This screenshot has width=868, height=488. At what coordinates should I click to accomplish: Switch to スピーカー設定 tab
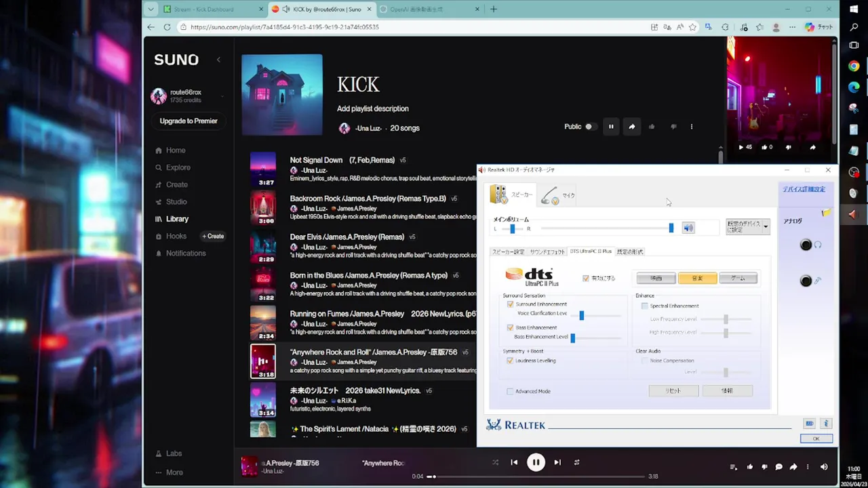[508, 251]
